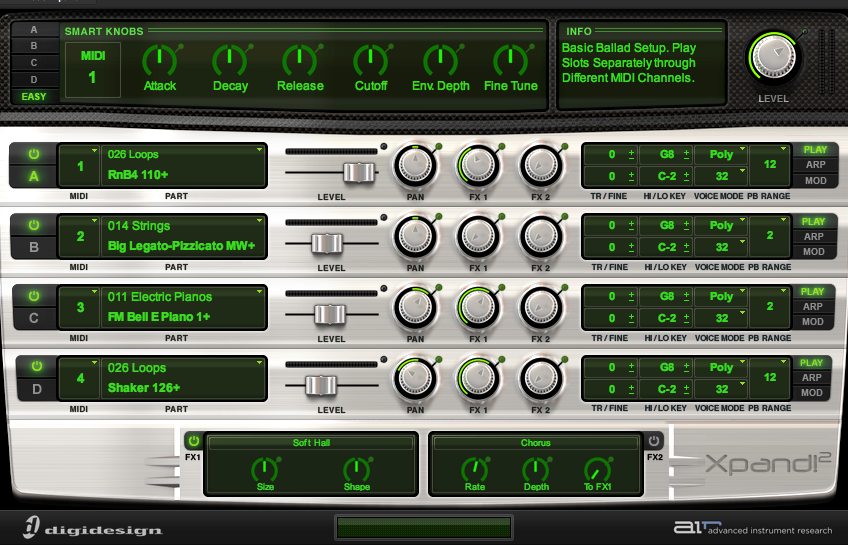Toggle power for slot A
This screenshot has width=848, height=545.
click(34, 154)
